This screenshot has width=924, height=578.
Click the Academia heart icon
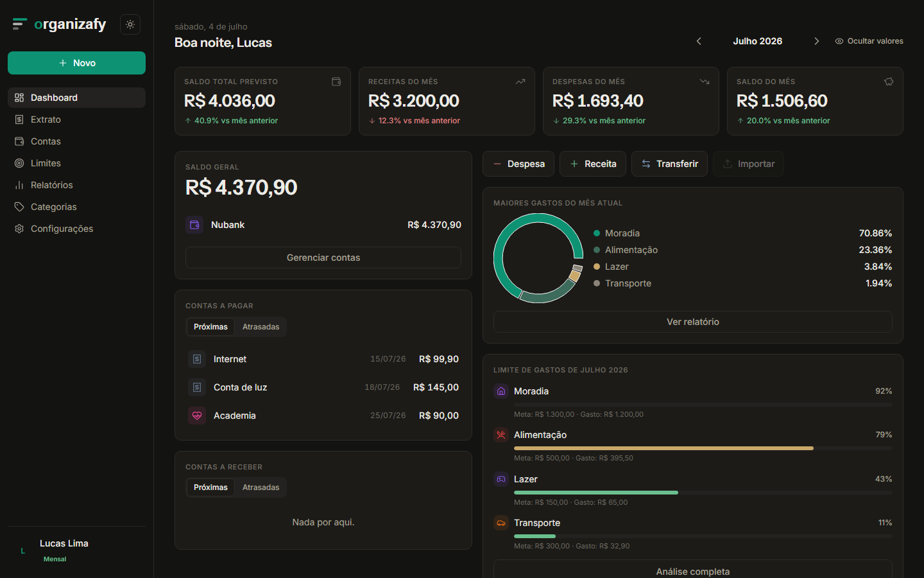pyautogui.click(x=197, y=416)
